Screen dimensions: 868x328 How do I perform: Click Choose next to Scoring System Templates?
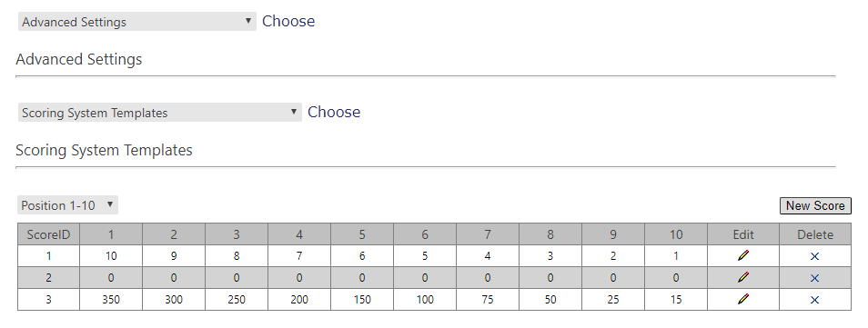(x=334, y=112)
